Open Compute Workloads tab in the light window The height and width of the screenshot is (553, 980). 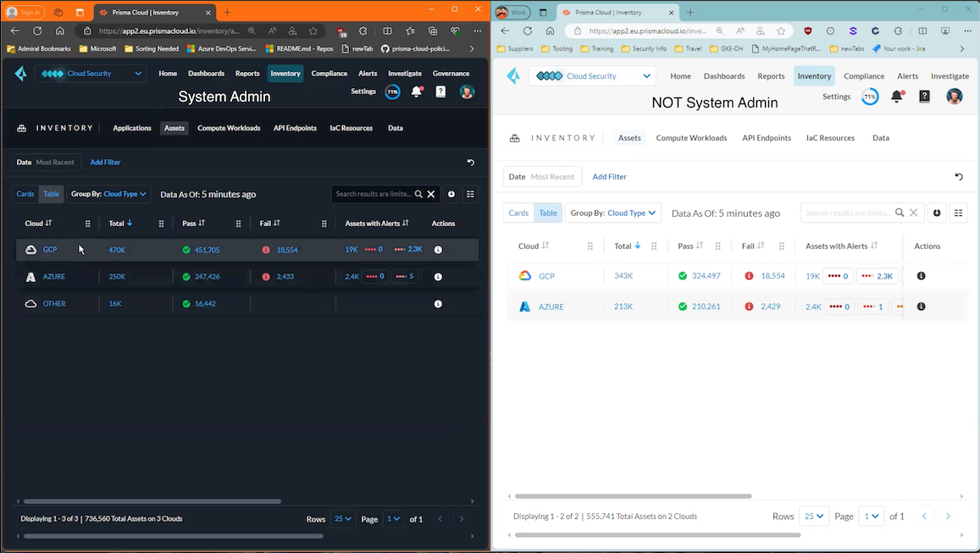click(x=691, y=138)
